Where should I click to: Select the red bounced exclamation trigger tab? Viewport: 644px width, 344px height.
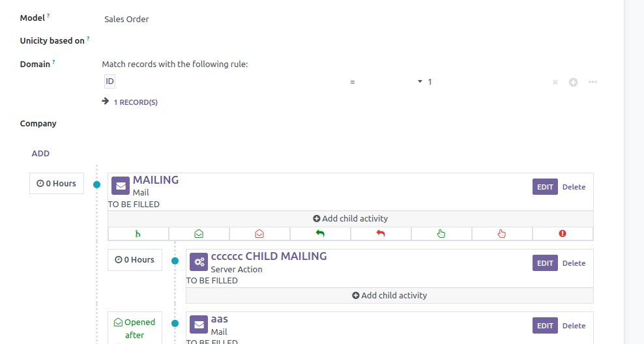pyautogui.click(x=563, y=234)
